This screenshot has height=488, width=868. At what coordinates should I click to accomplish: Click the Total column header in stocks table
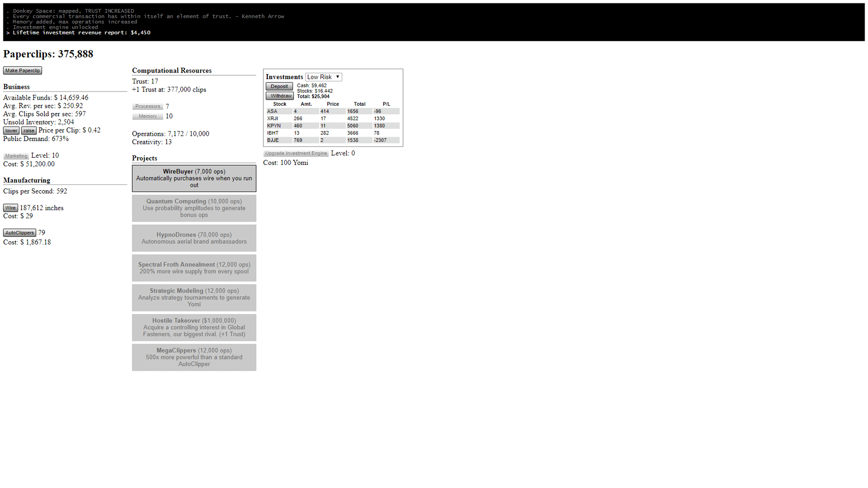point(360,104)
